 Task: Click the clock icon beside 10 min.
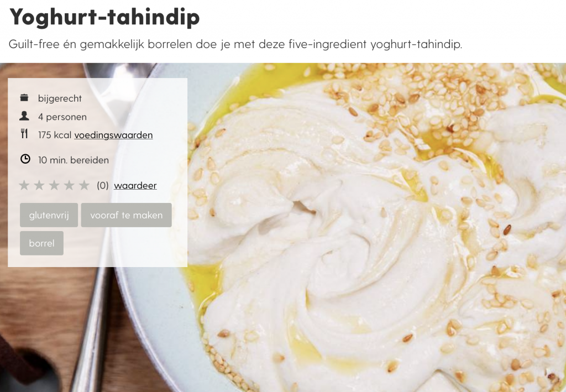tap(25, 159)
